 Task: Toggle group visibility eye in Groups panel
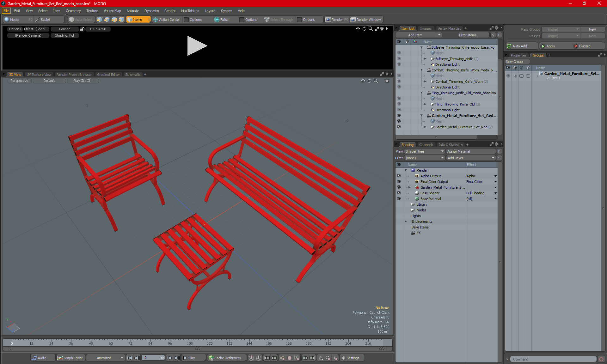click(508, 76)
